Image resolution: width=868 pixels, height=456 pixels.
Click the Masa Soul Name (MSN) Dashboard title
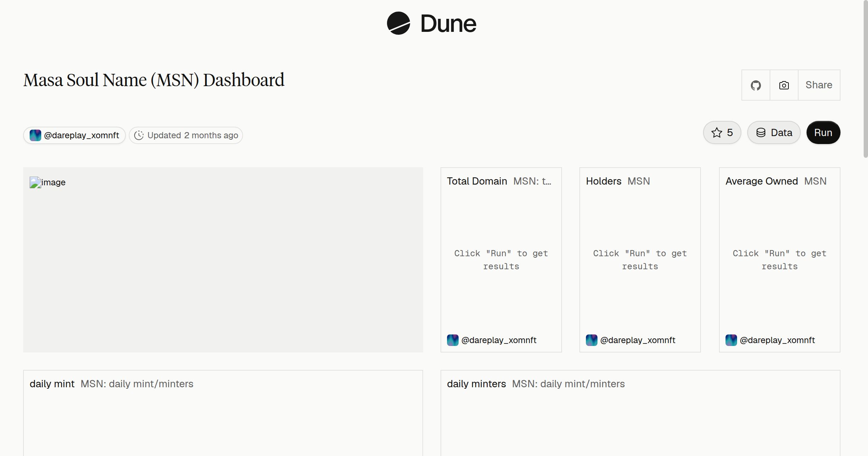click(154, 80)
